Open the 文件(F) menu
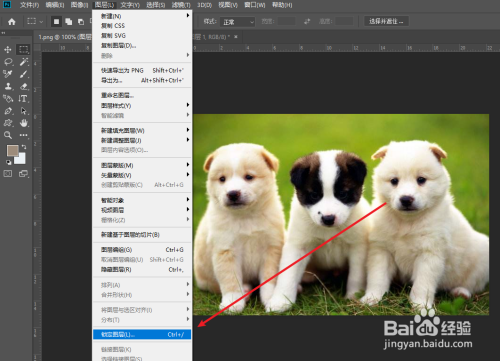 29,5
